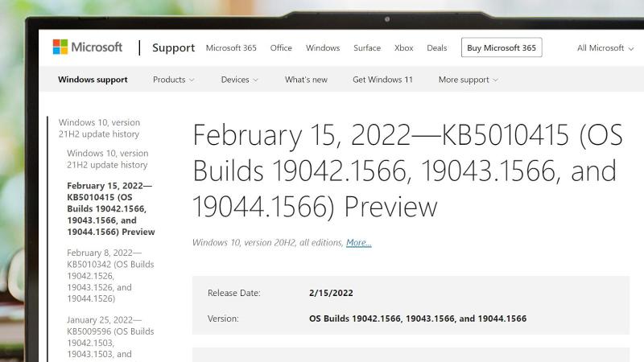Open the Support home link

(x=173, y=47)
